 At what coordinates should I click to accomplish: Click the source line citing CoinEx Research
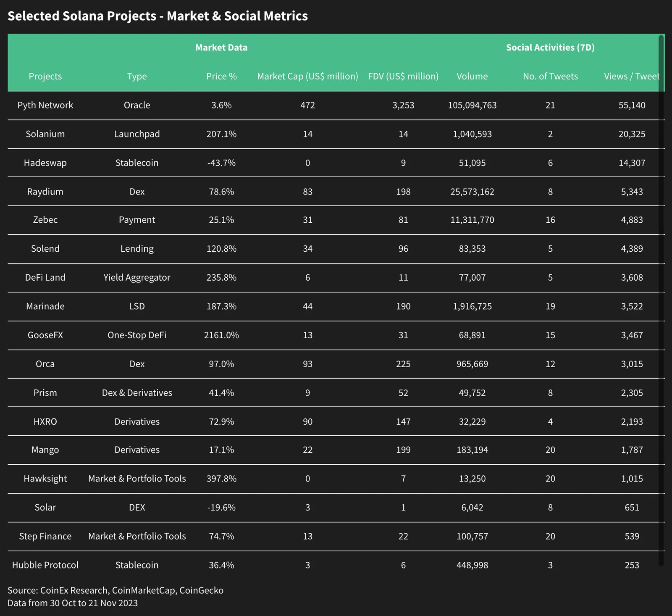point(115,590)
